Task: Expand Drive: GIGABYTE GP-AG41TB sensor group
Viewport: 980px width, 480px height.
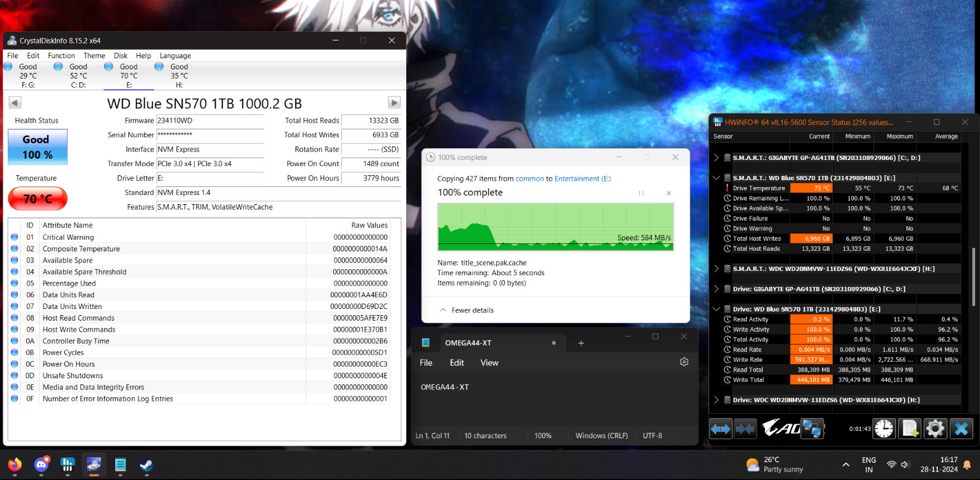Action: coord(716,289)
